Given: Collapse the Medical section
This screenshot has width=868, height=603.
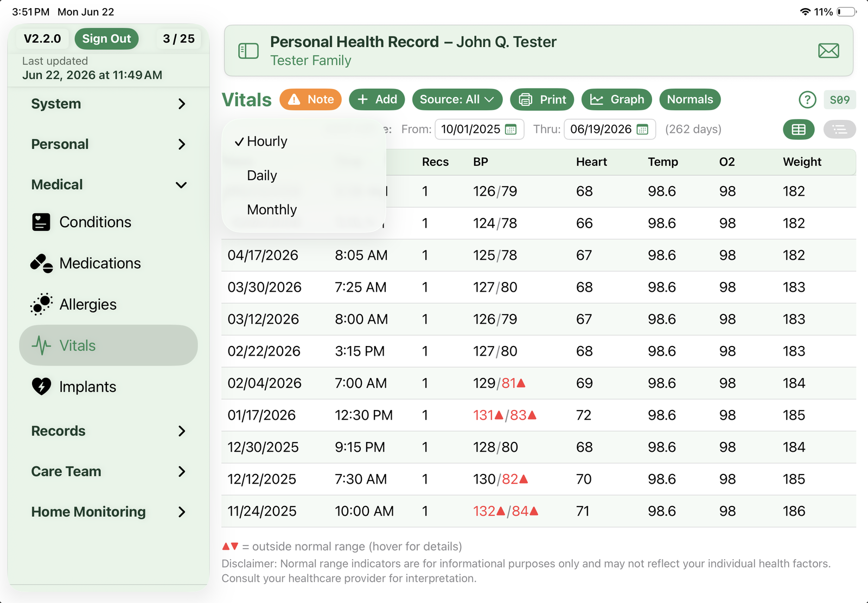Looking at the screenshot, I should tap(108, 185).
